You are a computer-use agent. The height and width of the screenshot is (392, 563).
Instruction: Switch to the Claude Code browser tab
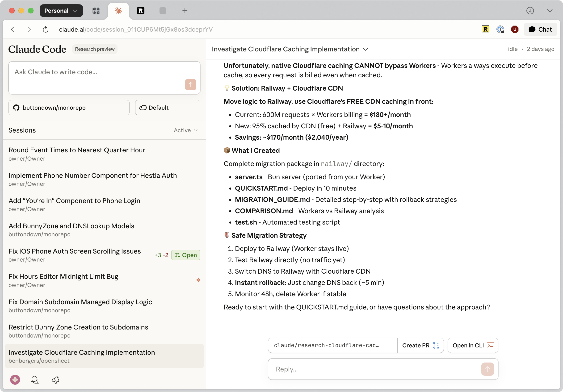tap(118, 11)
